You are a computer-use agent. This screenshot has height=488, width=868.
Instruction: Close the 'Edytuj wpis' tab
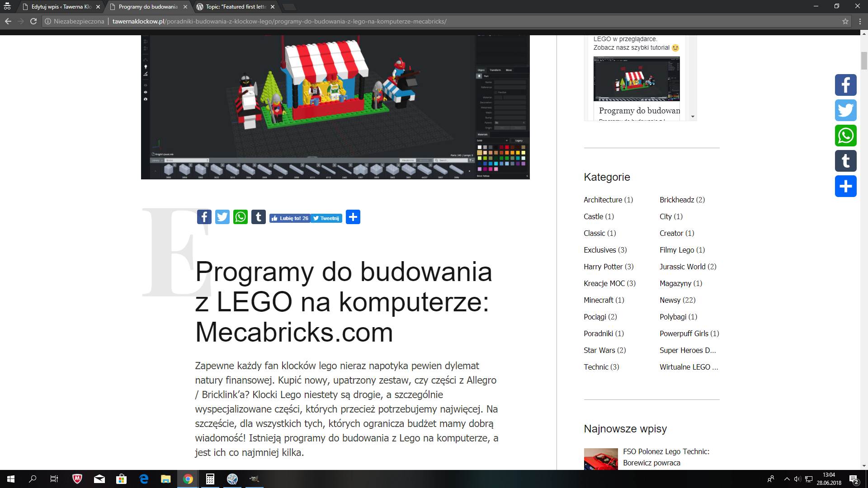pyautogui.click(x=98, y=7)
